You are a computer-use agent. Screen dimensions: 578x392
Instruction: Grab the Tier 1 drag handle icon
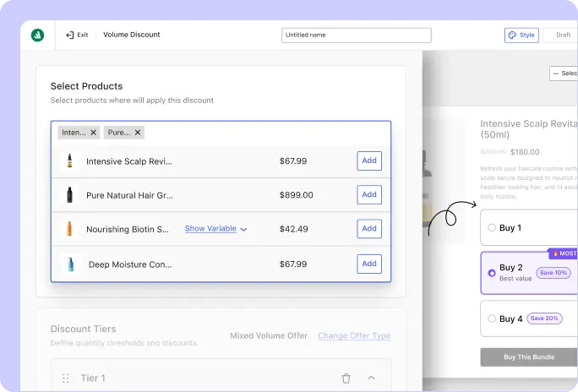click(66, 378)
